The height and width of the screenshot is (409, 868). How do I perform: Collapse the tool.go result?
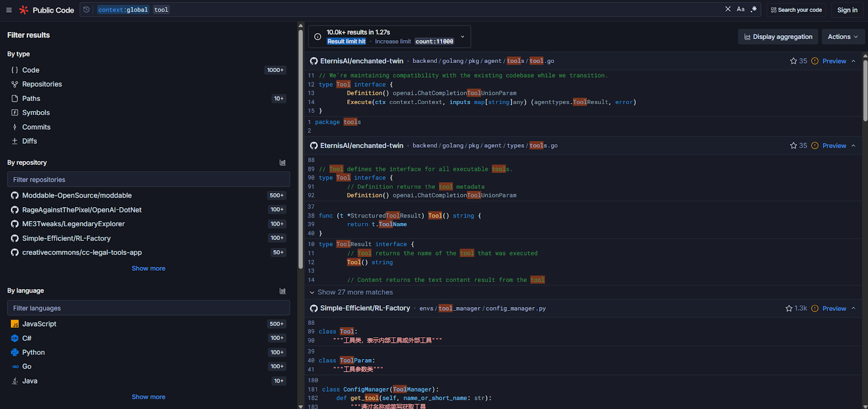tap(853, 61)
